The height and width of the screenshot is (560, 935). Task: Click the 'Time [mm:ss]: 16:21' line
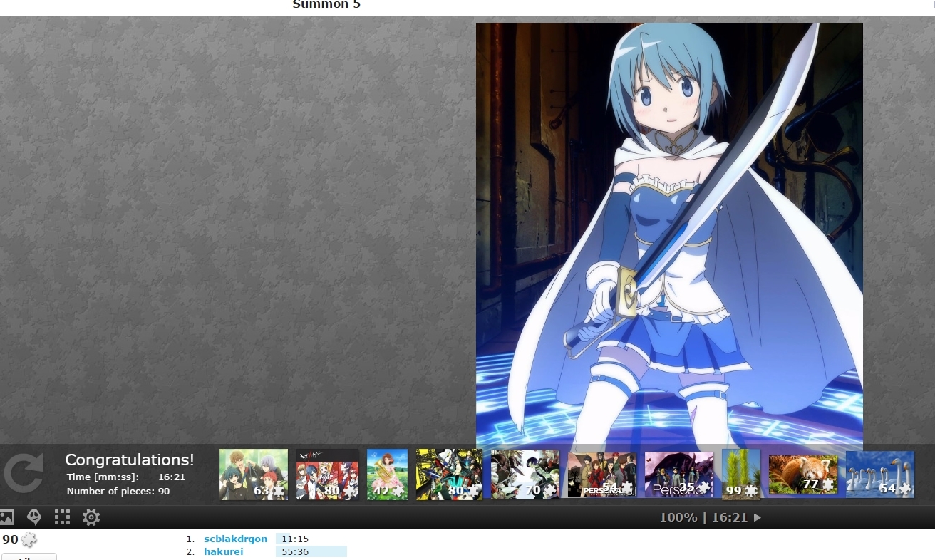[x=126, y=477]
